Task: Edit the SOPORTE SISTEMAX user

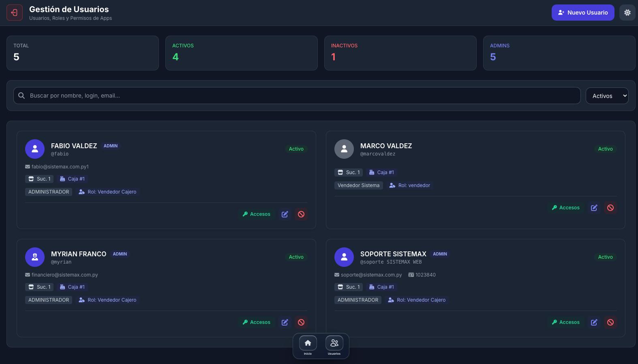Action: (x=594, y=322)
